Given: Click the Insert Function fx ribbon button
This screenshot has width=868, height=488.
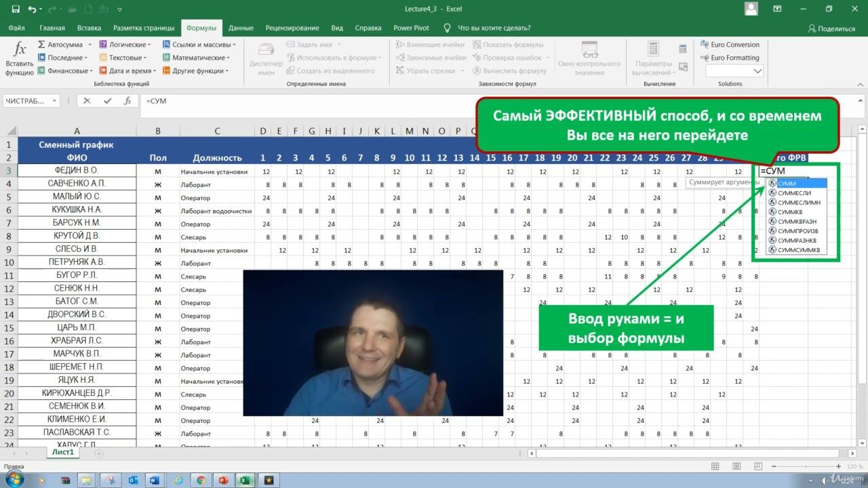Looking at the screenshot, I should 20,58.
